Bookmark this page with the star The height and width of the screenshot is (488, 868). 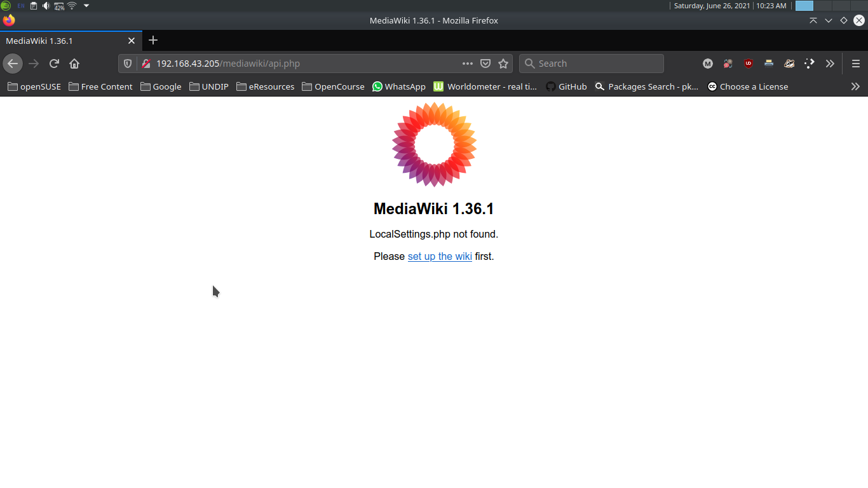pyautogui.click(x=503, y=64)
